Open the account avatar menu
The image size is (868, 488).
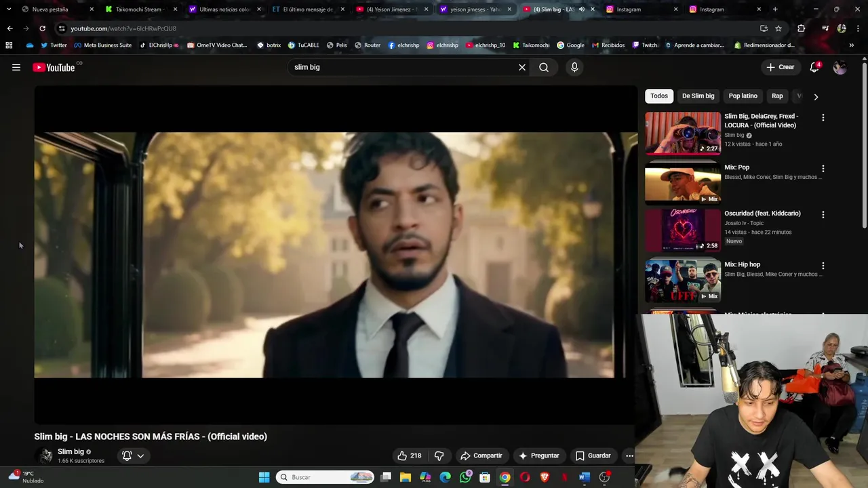tap(840, 67)
